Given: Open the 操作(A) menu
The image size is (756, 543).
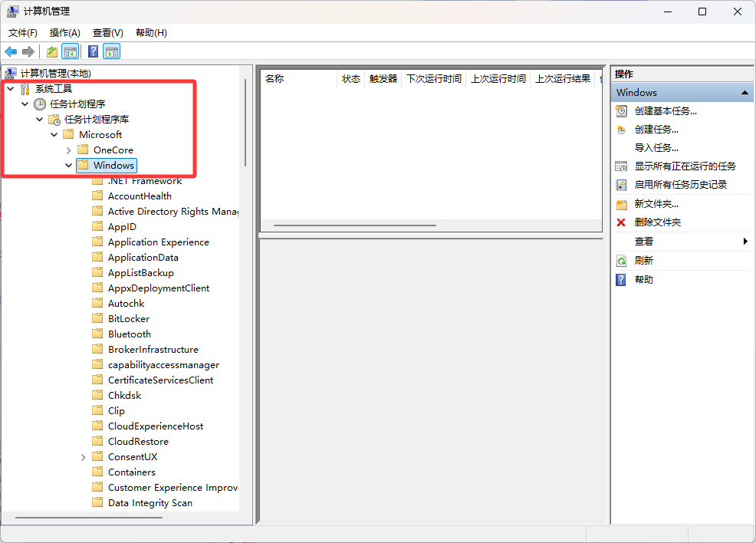Looking at the screenshot, I should (64, 33).
